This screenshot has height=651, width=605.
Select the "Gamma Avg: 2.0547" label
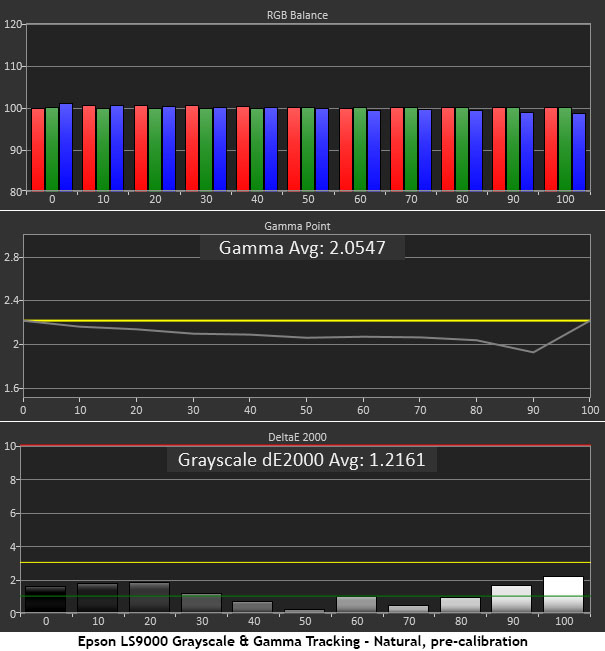point(302,248)
